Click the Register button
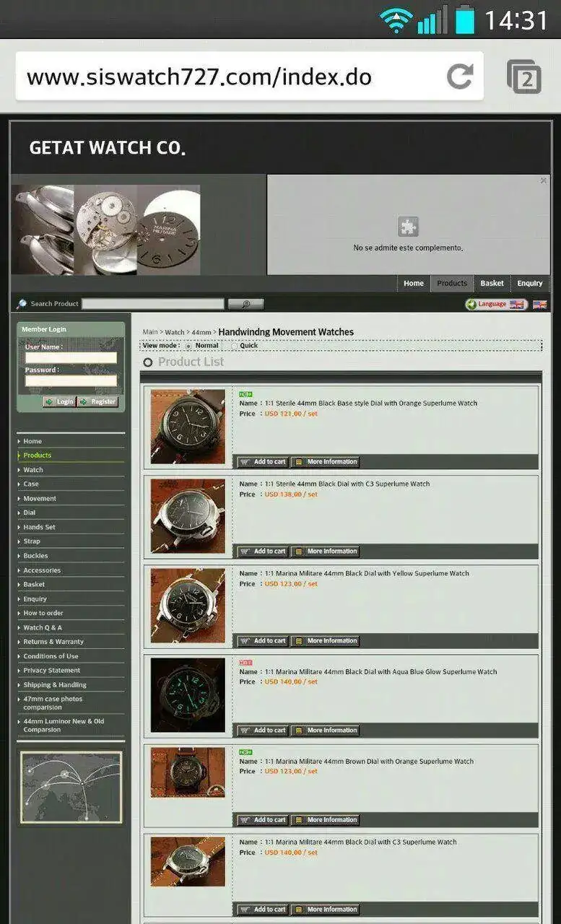The height and width of the screenshot is (924, 561). point(98,401)
